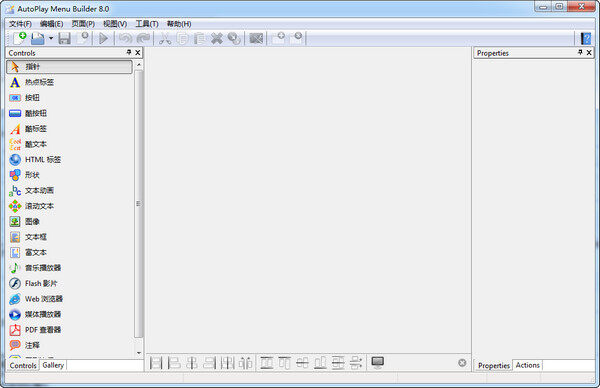Add a new page with the toolbar icon
This screenshot has height=388, width=600.
click(x=278, y=38)
